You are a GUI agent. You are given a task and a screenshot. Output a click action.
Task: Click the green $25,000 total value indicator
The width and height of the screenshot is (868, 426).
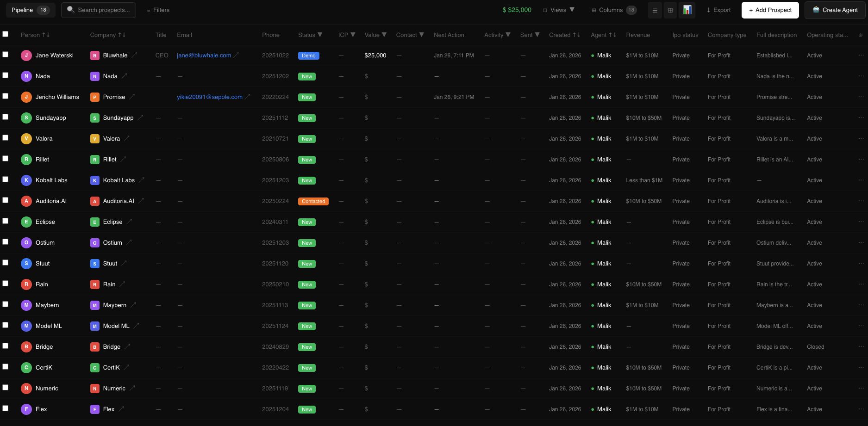517,10
